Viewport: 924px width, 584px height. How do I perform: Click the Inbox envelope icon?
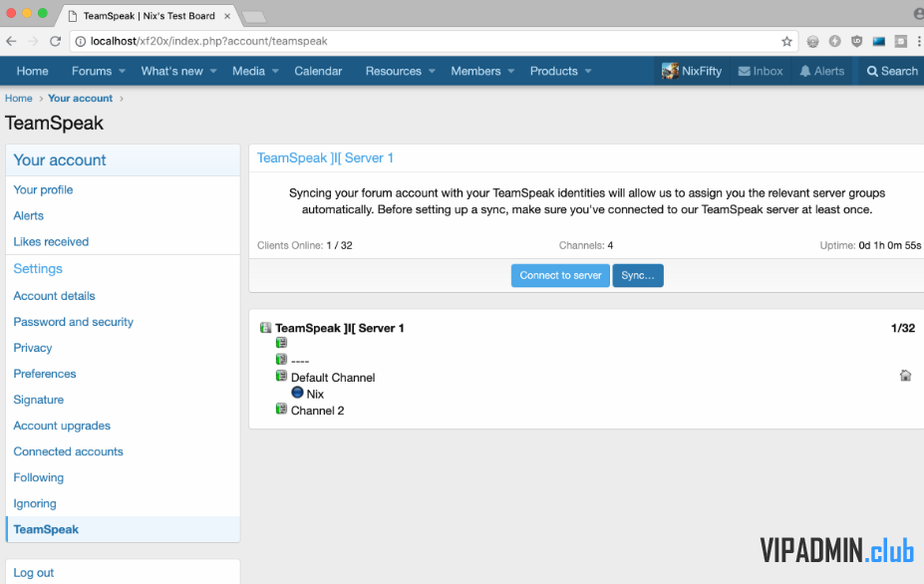click(x=745, y=72)
